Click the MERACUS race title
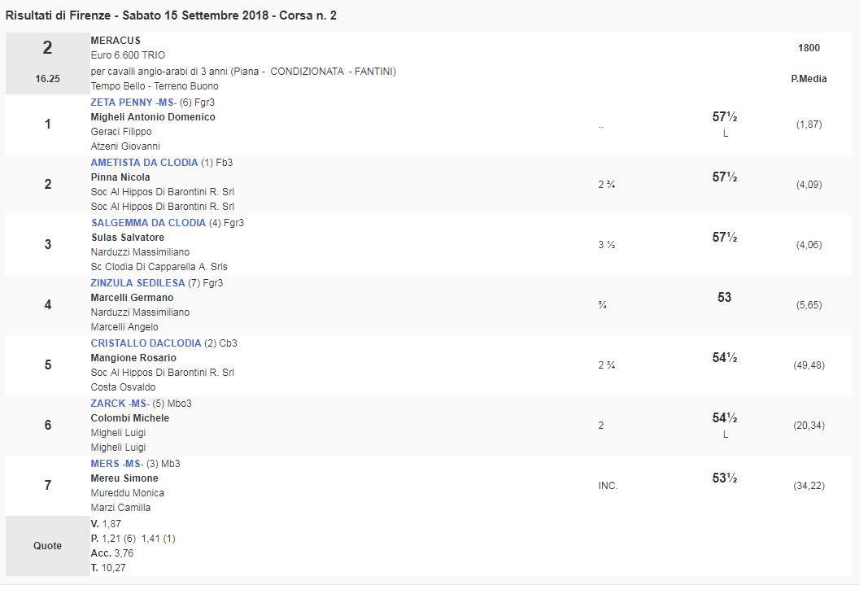The height and width of the screenshot is (594, 868). [x=116, y=41]
